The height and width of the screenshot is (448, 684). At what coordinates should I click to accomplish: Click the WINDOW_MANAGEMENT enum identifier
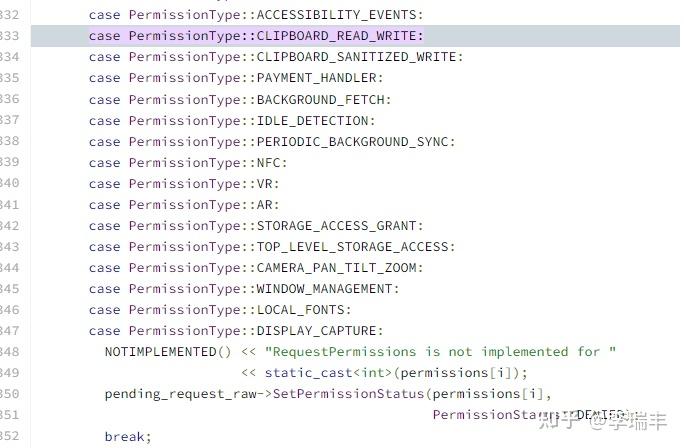tap(328, 288)
